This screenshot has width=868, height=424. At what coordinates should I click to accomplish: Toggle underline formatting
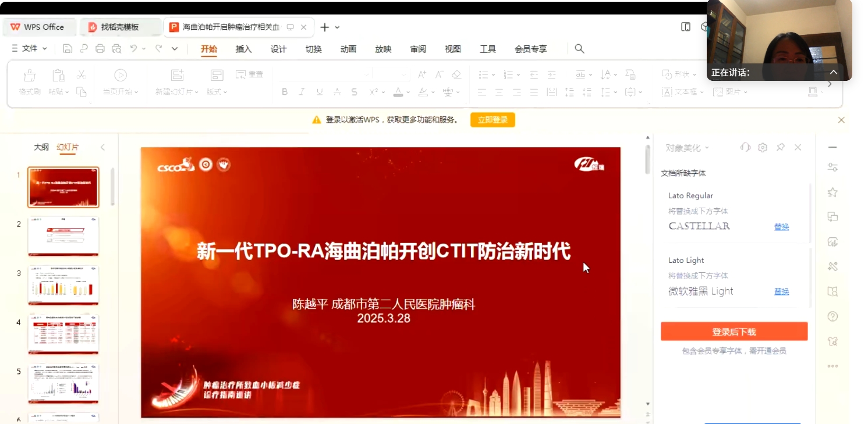click(319, 92)
